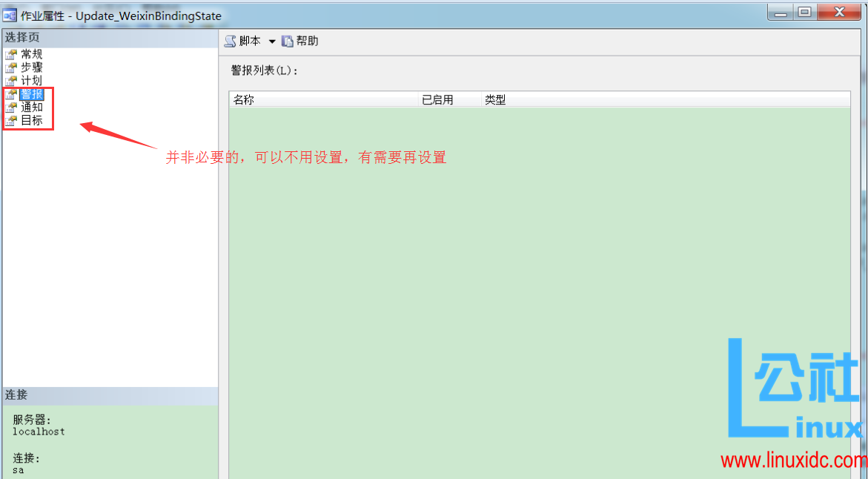
Task: Select the 通知 page
Action: [x=33, y=108]
